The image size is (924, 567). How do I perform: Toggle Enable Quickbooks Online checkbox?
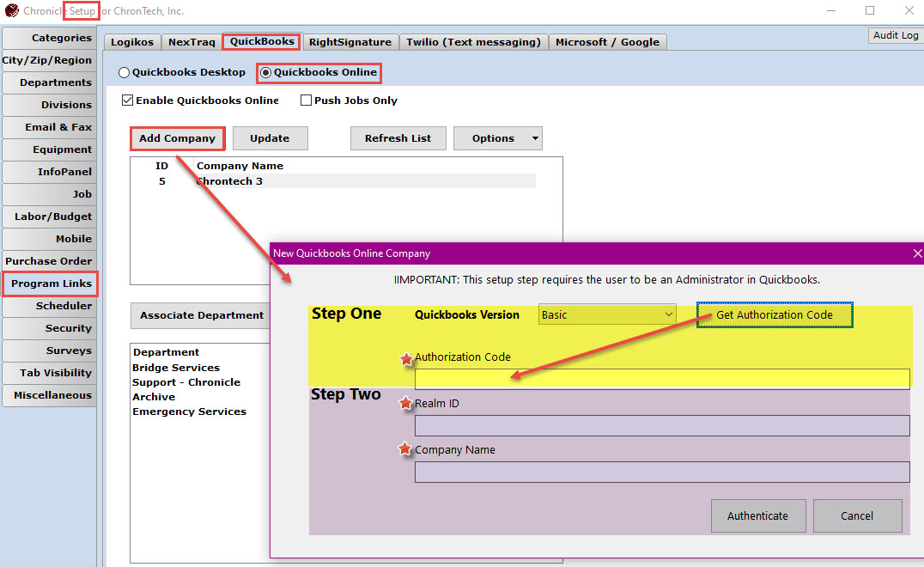coord(127,101)
